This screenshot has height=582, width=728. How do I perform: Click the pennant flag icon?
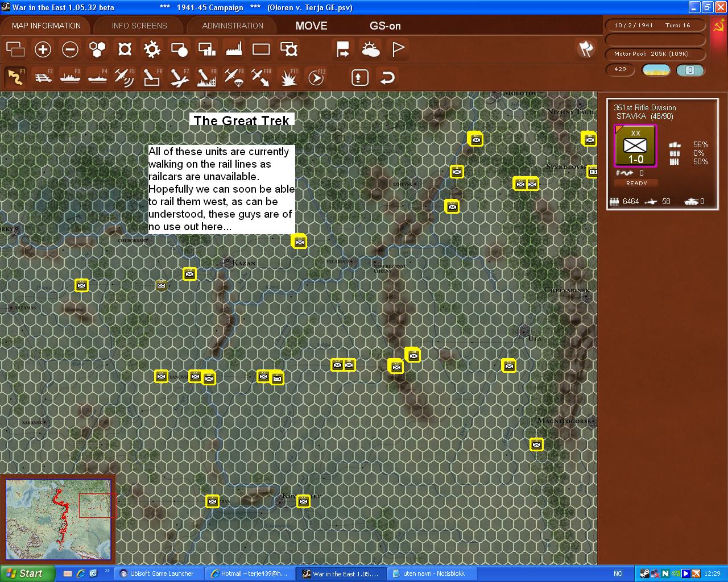tap(398, 49)
